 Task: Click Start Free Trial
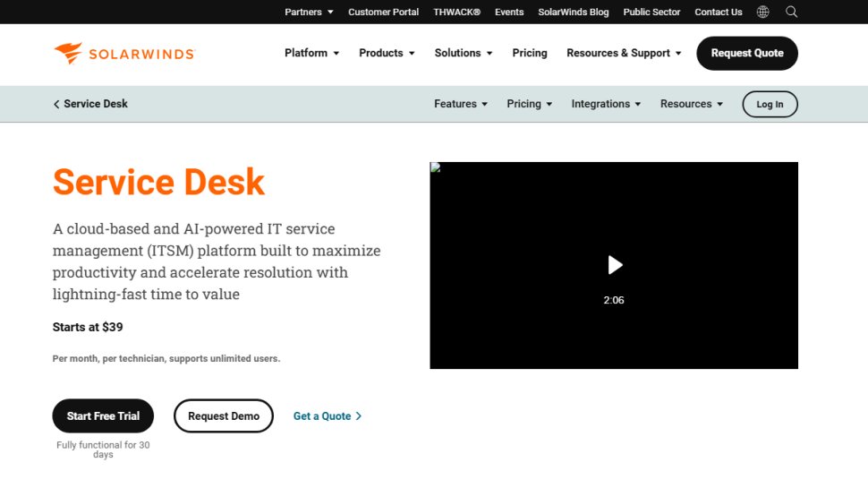[103, 416]
